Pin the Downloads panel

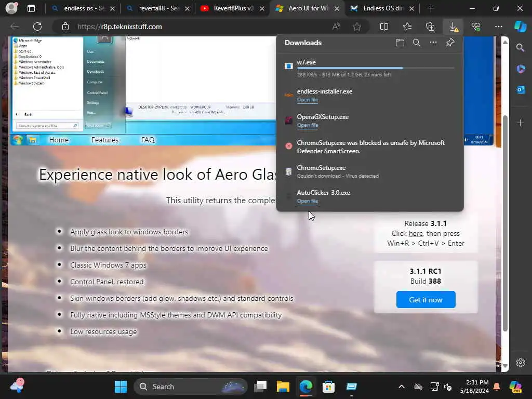450,43
